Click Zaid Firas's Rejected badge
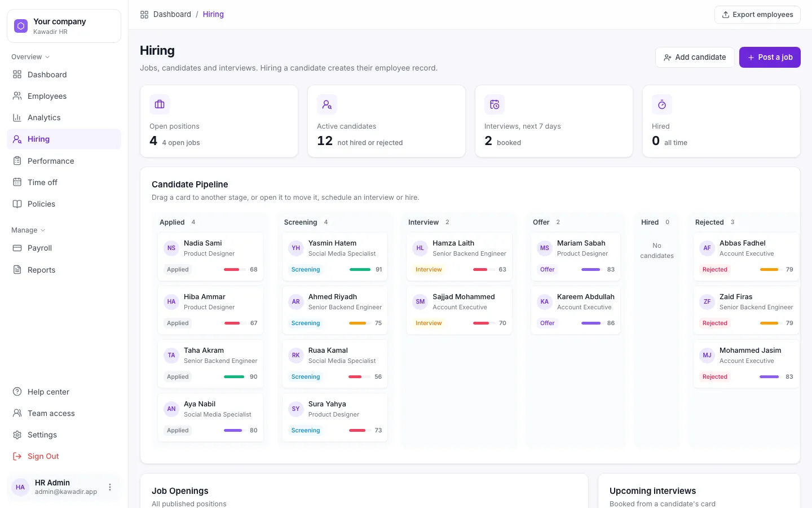Image resolution: width=812 pixels, height=508 pixels. pos(715,323)
